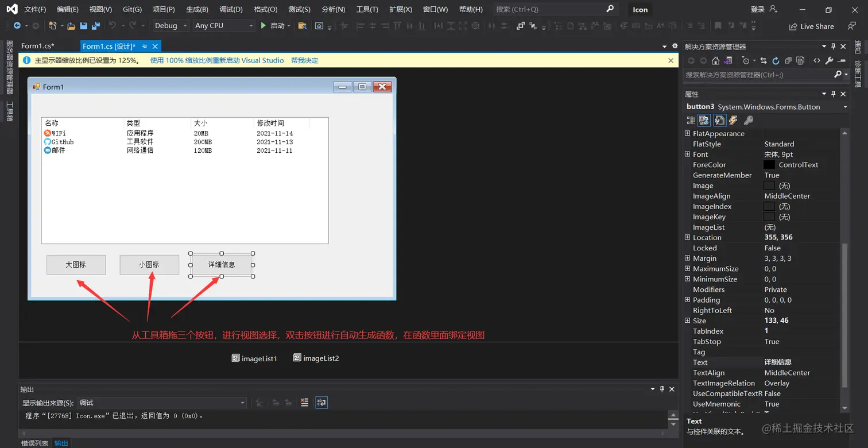
Task: Click the ImageIndex preview swatch
Action: (769, 206)
